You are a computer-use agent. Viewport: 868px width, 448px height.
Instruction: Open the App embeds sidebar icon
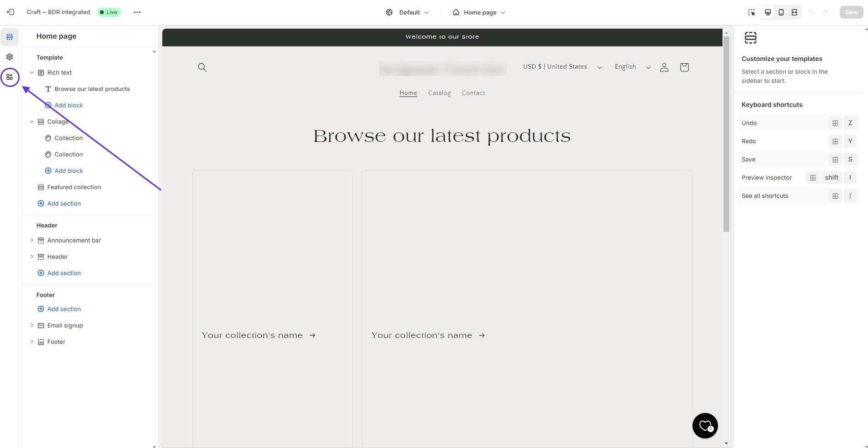[x=10, y=77]
